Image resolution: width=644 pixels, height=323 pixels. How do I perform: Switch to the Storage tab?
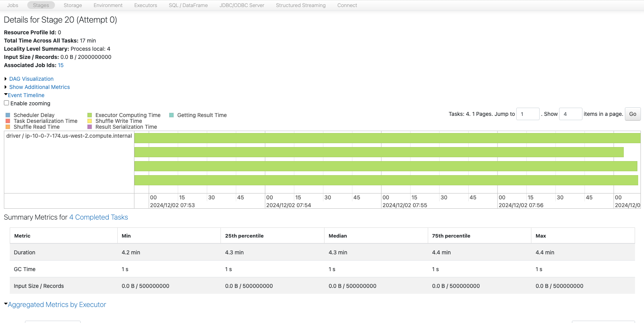73,5
